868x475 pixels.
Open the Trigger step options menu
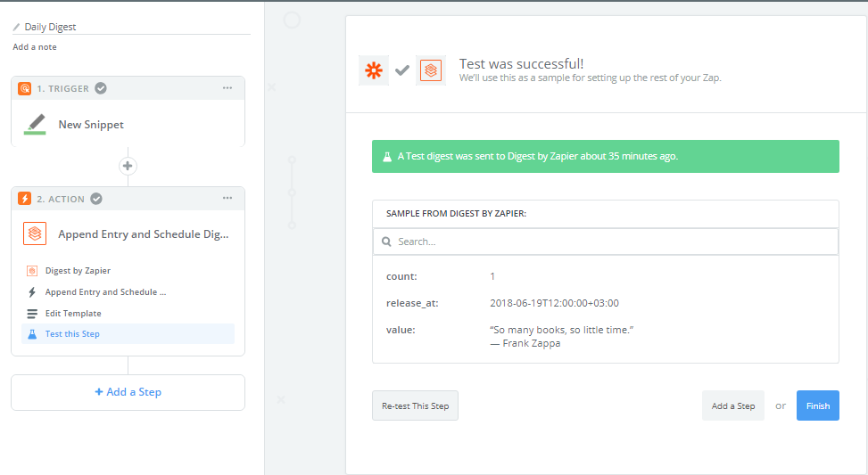coord(227,88)
